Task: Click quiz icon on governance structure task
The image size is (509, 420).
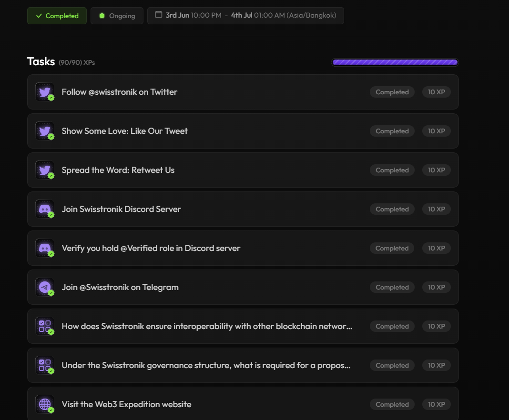Action: click(x=45, y=365)
